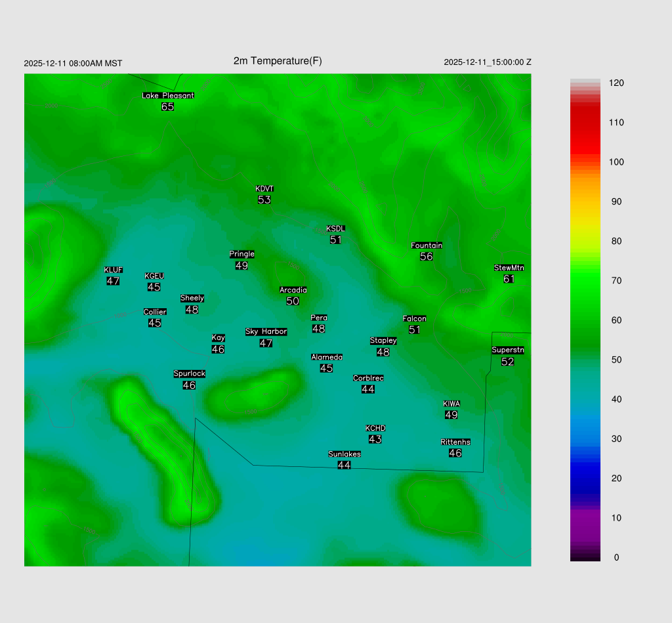Screen dimensions: 672x623
Task: Click the 15:00:00 Z UTC timestamp
Action: pyautogui.click(x=488, y=62)
